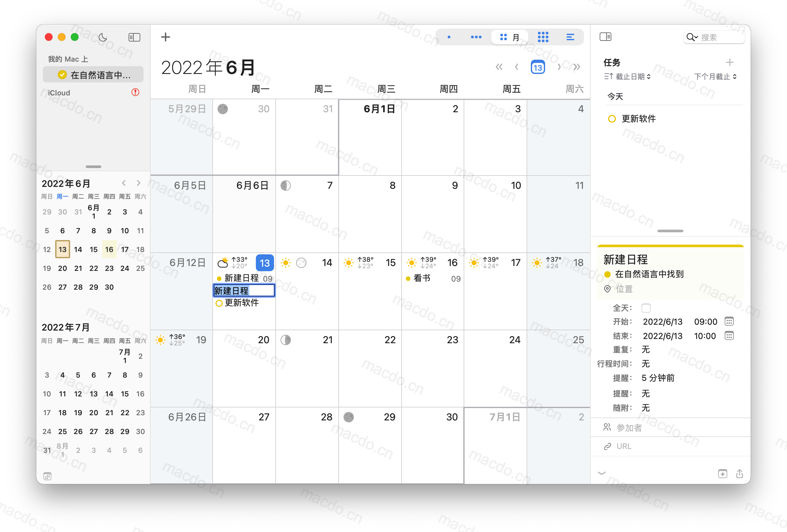This screenshot has height=532, width=787.
Task: Select June 16 in mini calendar
Action: [x=109, y=249]
